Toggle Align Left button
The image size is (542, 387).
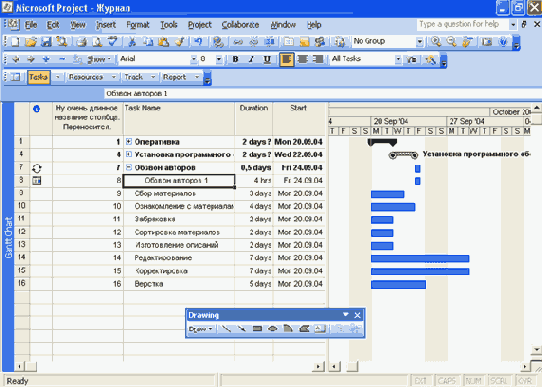pyautogui.click(x=287, y=59)
